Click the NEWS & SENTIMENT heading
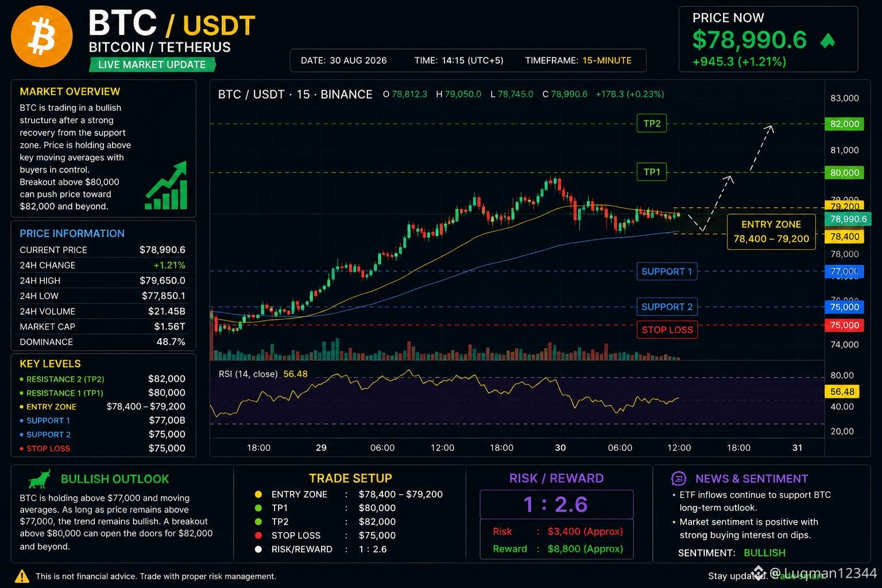 click(x=752, y=479)
